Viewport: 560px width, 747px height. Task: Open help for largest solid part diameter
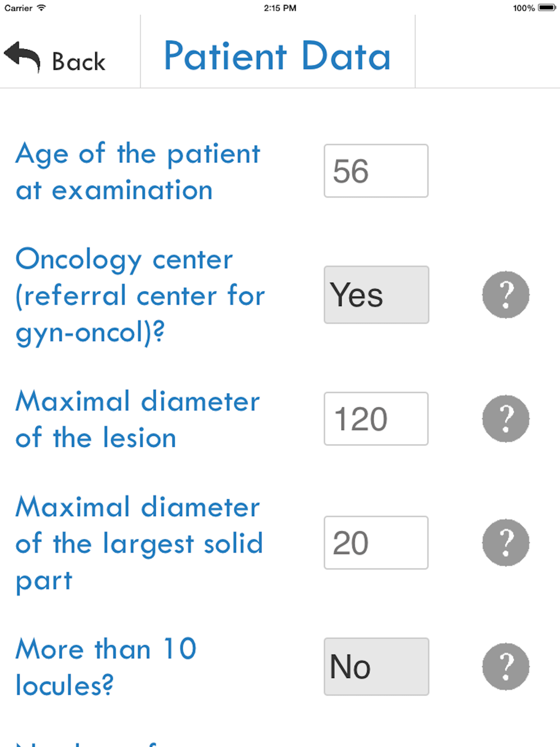point(506,543)
